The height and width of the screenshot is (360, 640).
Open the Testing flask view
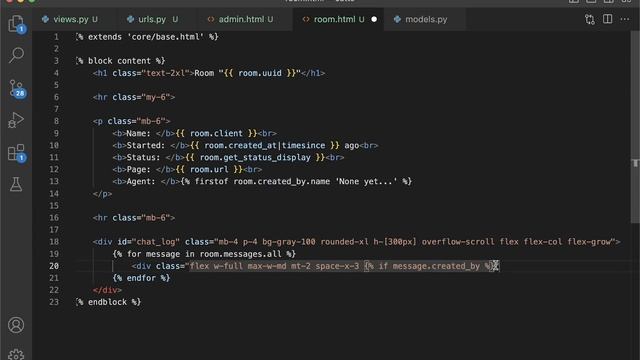[x=16, y=184]
